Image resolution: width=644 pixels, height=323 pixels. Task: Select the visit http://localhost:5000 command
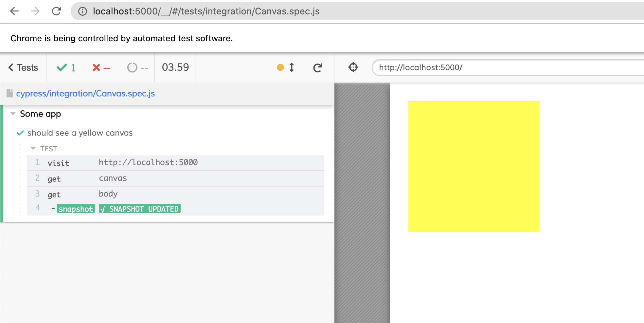pos(175,163)
